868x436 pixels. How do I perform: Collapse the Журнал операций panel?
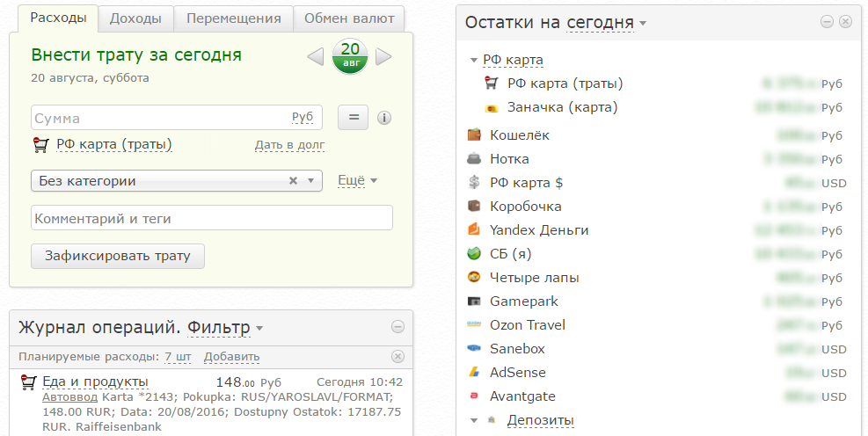coord(398,326)
